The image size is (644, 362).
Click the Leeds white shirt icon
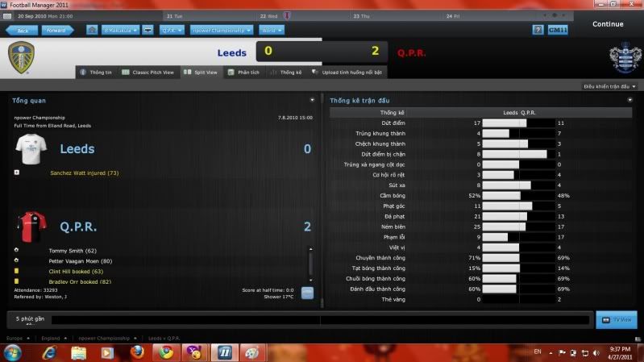click(x=31, y=148)
